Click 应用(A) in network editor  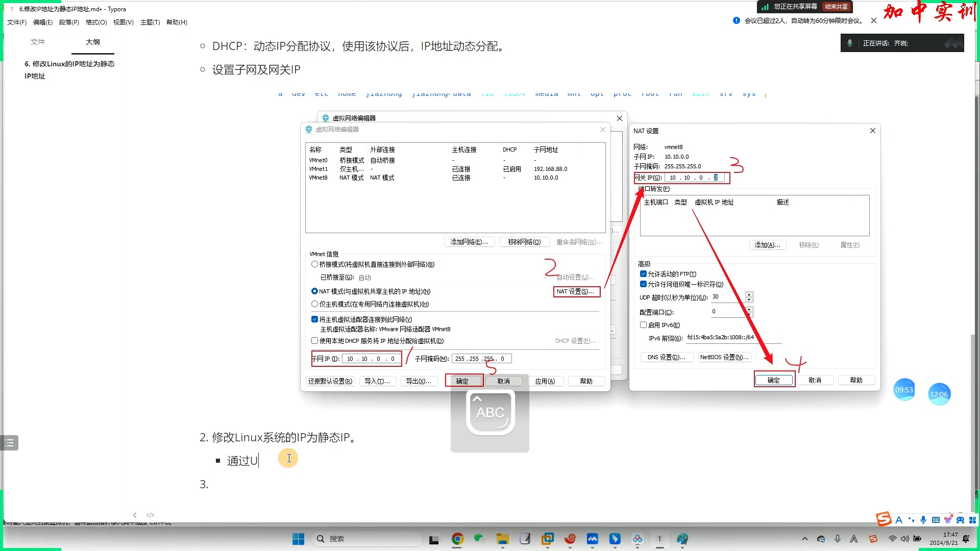point(545,381)
